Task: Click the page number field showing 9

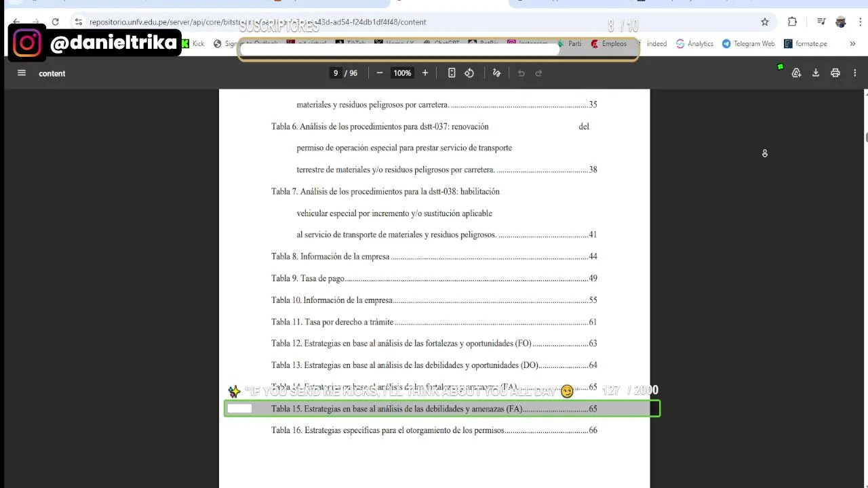Action: [336, 73]
